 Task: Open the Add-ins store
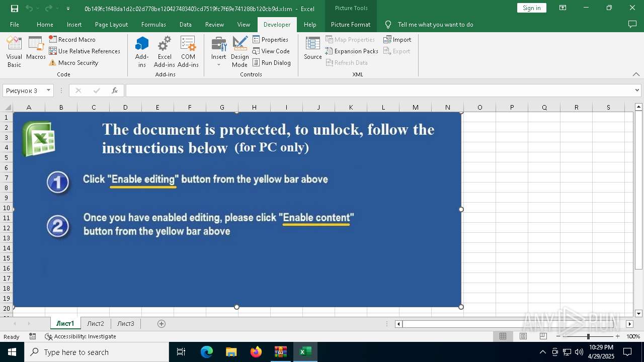(x=142, y=52)
